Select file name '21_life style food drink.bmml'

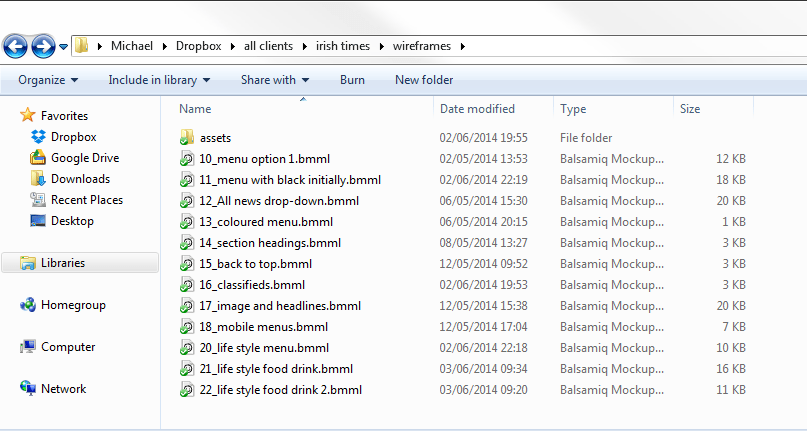[276, 369]
